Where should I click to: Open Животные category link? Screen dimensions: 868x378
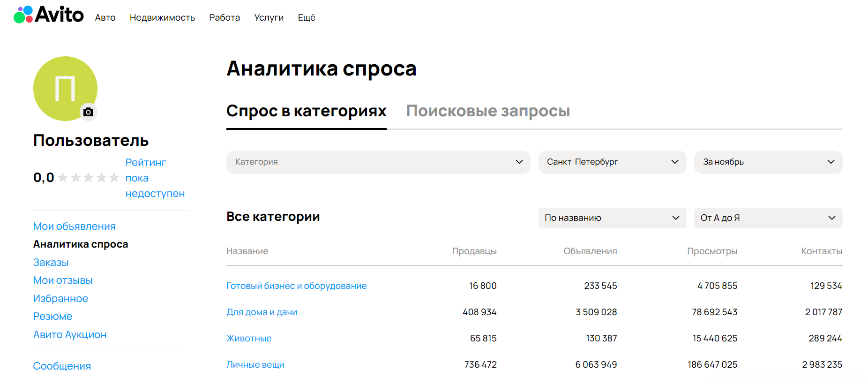249,338
